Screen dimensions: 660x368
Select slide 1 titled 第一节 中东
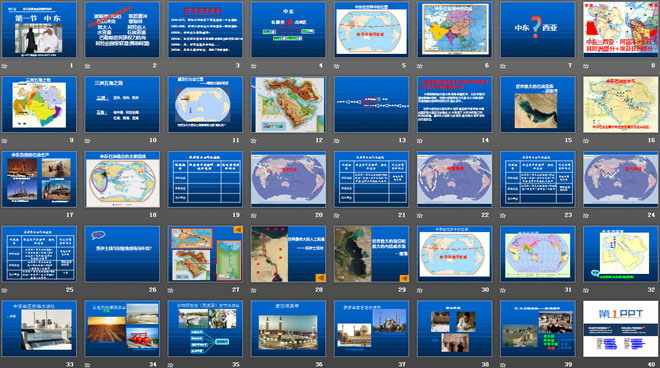(39, 29)
